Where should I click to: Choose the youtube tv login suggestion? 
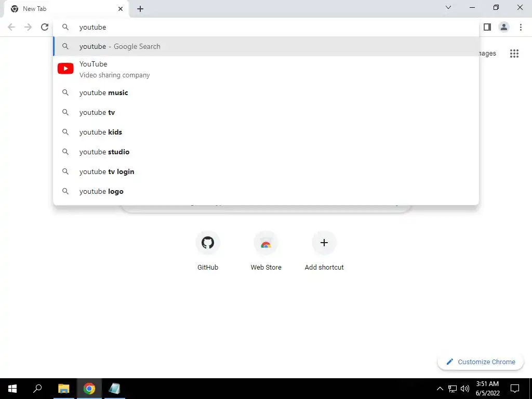coord(267,171)
